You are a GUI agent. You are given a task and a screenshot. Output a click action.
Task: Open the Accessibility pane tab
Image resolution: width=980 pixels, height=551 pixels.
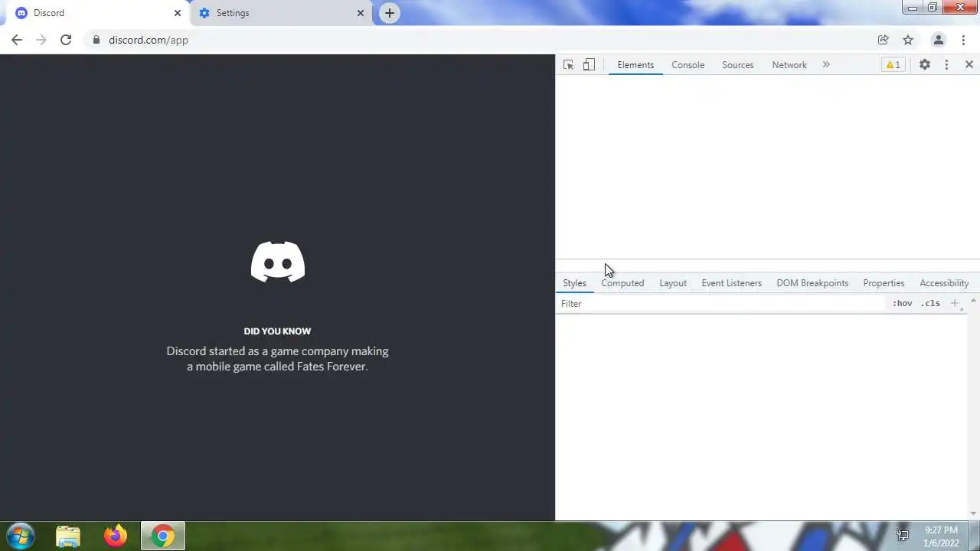pos(944,283)
